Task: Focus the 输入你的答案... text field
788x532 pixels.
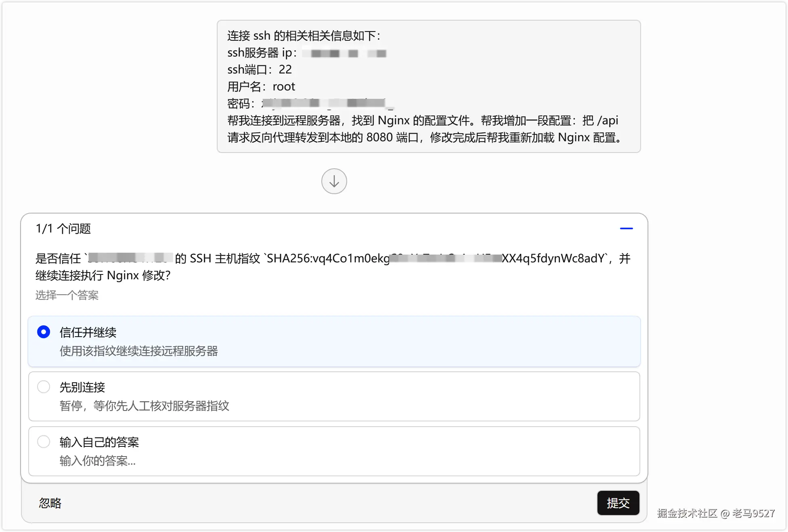Action: click(x=98, y=461)
